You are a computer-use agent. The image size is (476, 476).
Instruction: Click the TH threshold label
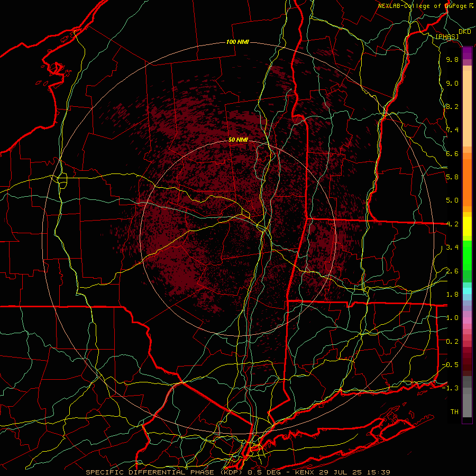click(454, 411)
